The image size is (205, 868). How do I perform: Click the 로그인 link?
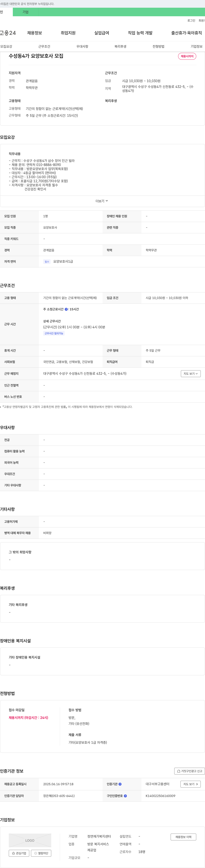(191, 21)
